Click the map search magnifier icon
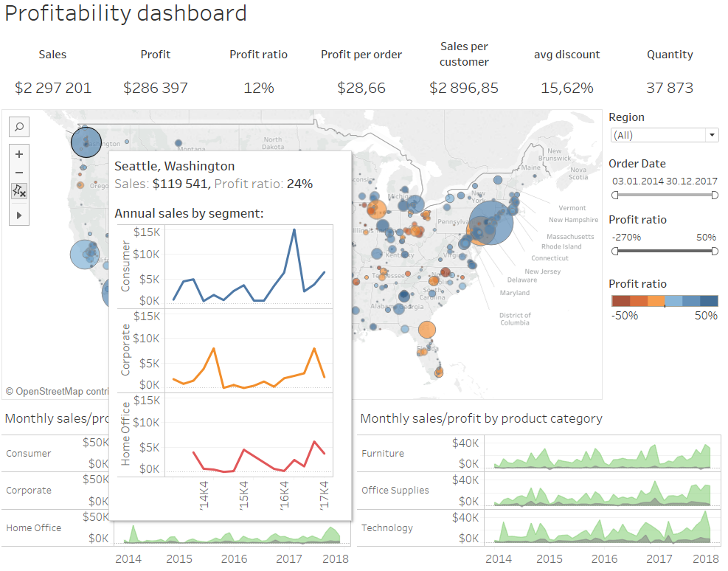This screenshot has width=728, height=571. click(x=19, y=127)
